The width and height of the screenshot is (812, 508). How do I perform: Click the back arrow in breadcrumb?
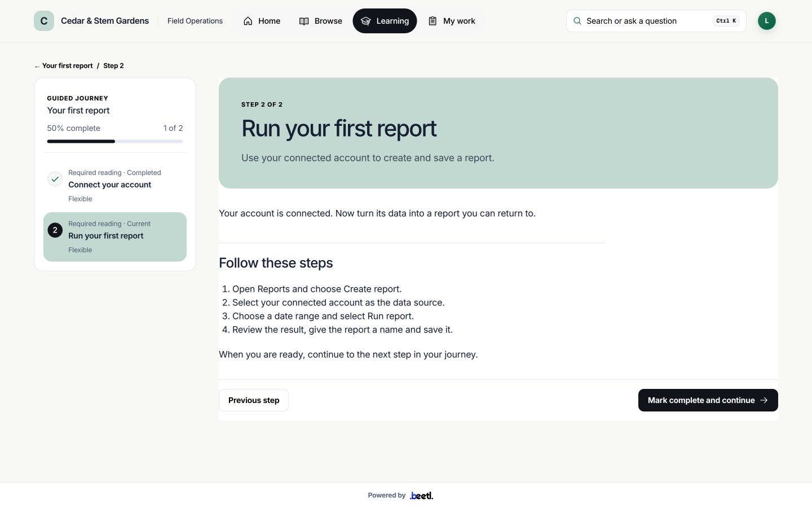coord(37,66)
